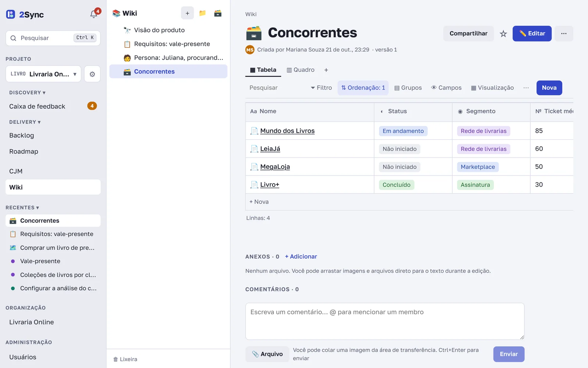
Task: Click the 2Sync logo
Action: tap(25, 14)
